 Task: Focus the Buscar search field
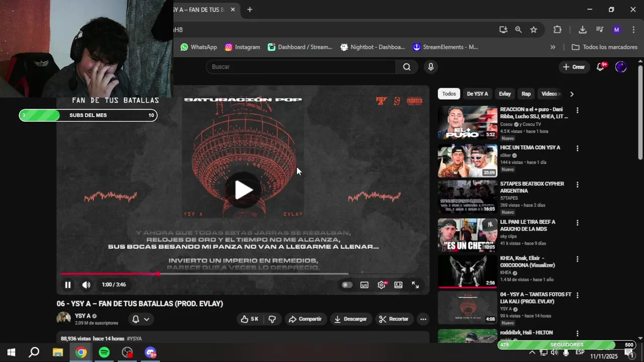tap(301, 67)
